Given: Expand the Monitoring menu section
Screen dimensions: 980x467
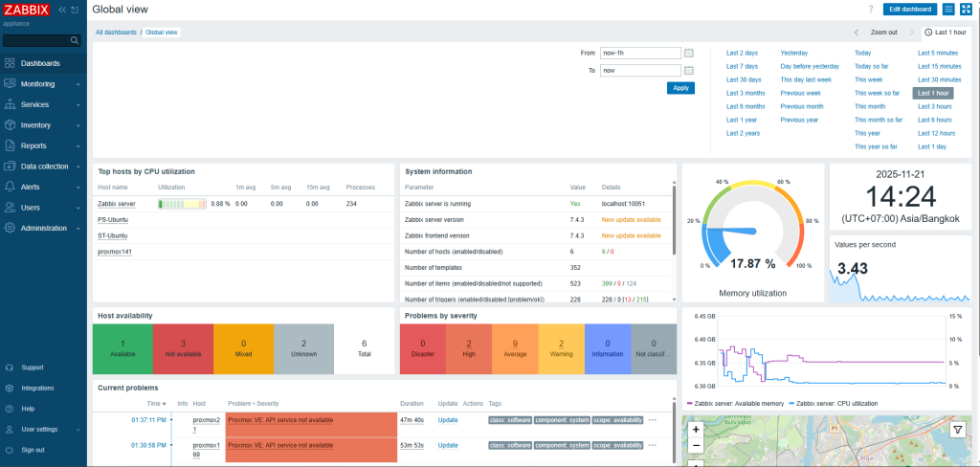Looking at the screenshot, I should coord(42,84).
